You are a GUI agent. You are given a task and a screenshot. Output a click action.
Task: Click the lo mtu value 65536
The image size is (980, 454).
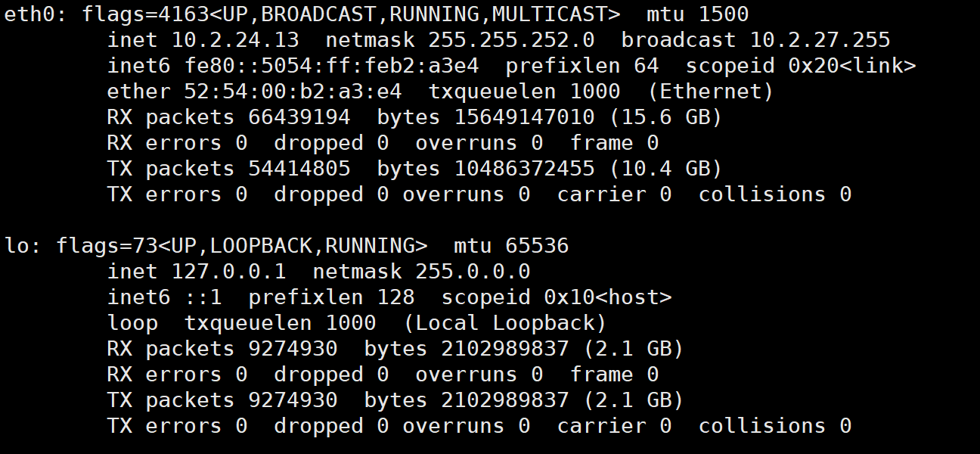[x=537, y=246]
